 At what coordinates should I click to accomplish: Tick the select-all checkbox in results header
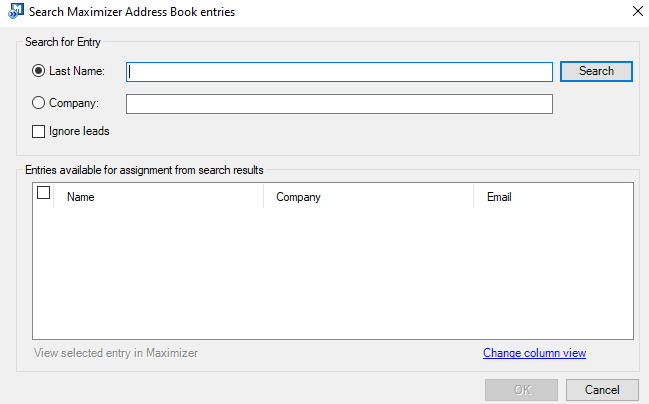(x=43, y=193)
